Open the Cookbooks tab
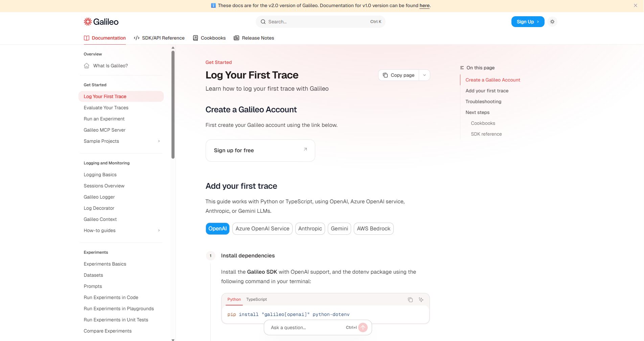Screen dimensions: 644x341 point(209,38)
